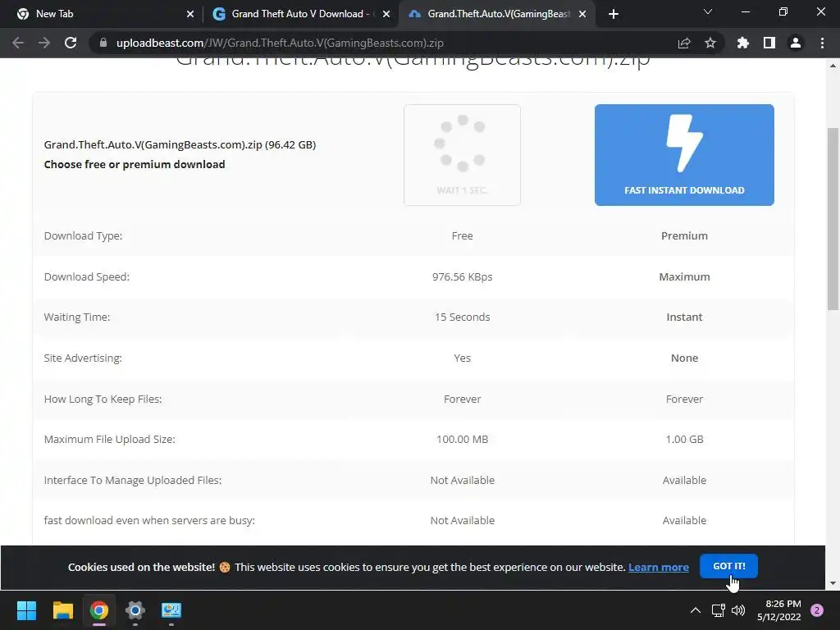Click 'Choose free or premium download' text

tap(135, 164)
